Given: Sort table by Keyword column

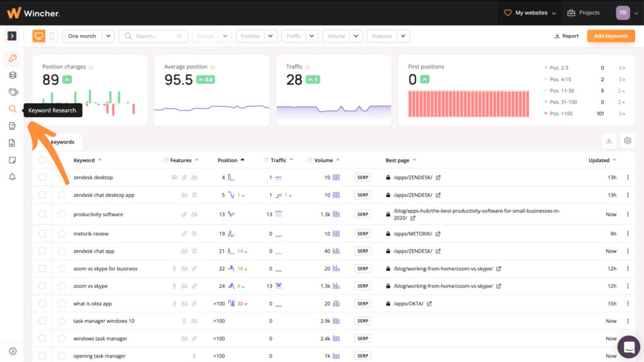Looking at the screenshot, I should point(87,160).
